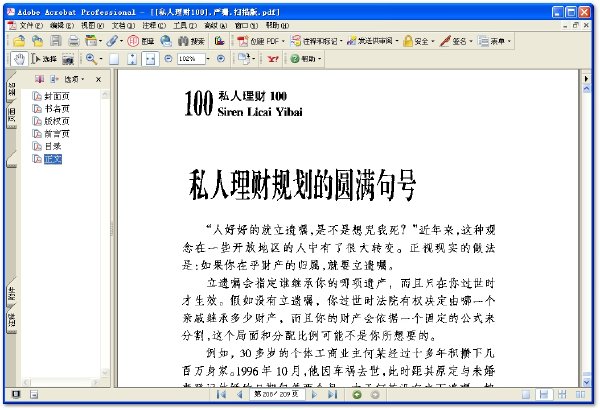Viewport: 600px width, 410px height.
Task: Click the zoom out minus button
Action: pyautogui.click(x=168, y=59)
